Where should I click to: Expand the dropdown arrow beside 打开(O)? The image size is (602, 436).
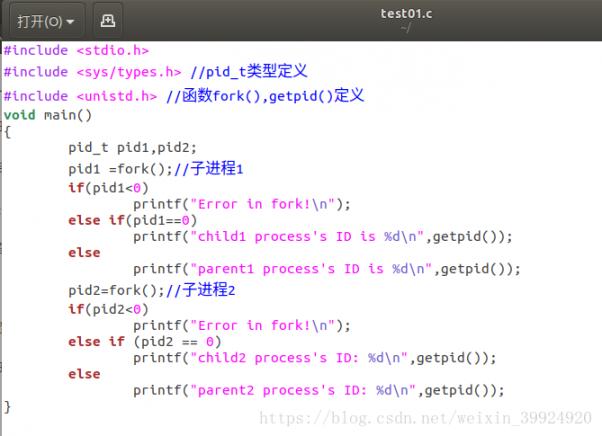click(x=70, y=22)
